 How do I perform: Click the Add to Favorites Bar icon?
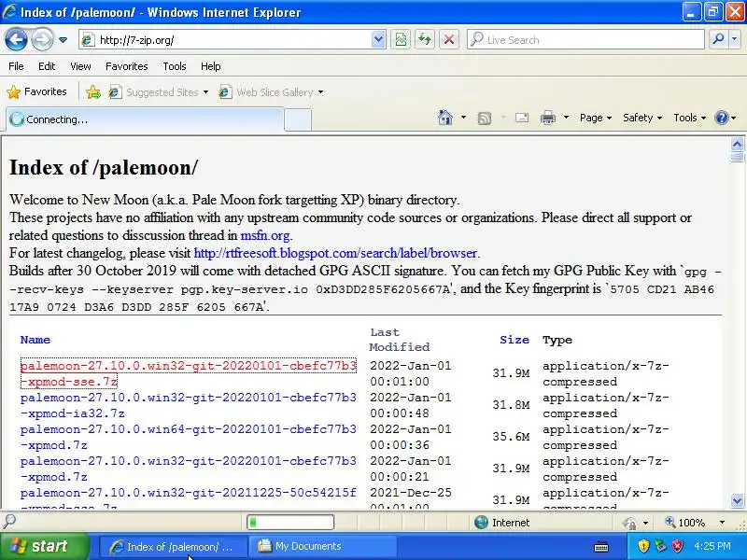coord(93,91)
